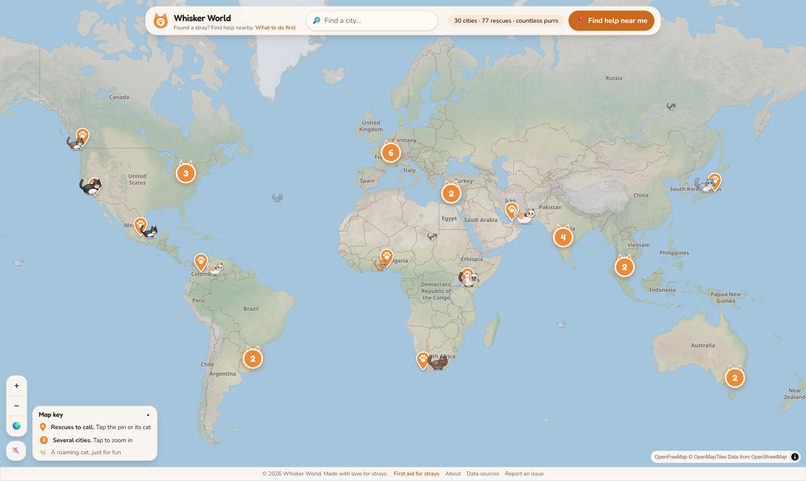Click the Whisker World title text
806x481 pixels.
point(202,18)
